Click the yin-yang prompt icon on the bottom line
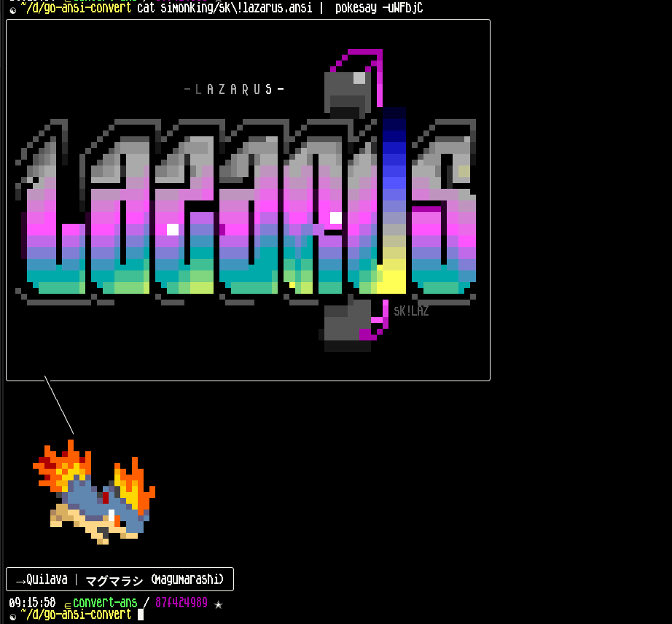This screenshot has width=672, height=624. coord(12,616)
